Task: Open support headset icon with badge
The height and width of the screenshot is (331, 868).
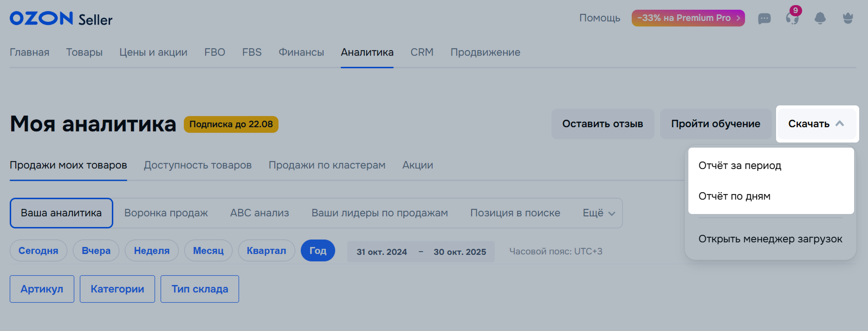Action: click(x=792, y=19)
